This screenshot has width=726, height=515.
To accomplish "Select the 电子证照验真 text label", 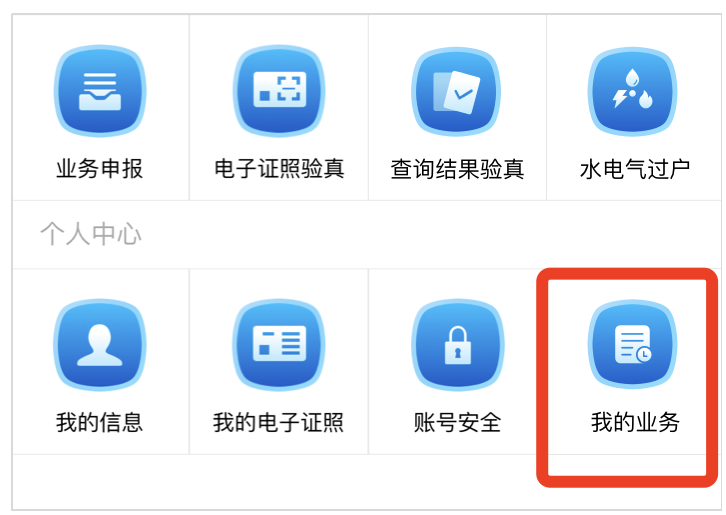I will point(279,169).
